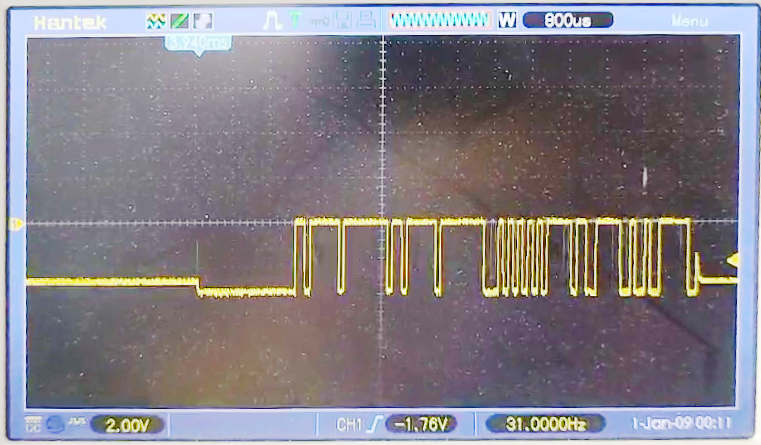Screen dimensions: 761x445
Task: Click the printer icon in top bar
Action: pos(368,20)
